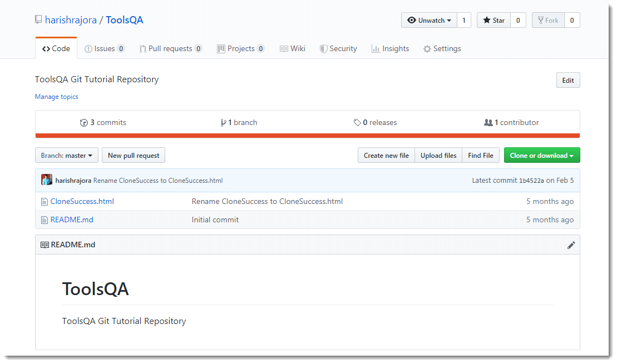
Task: Click harishrajora's avatar in the latest commit row
Action: (46, 180)
